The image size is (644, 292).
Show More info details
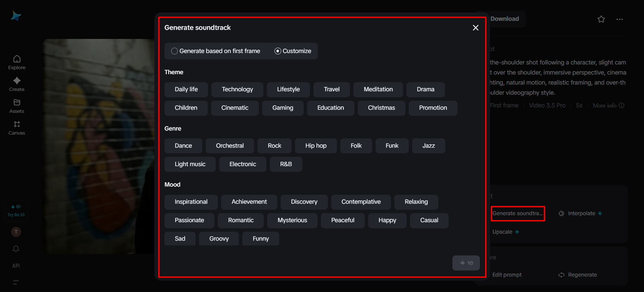click(x=608, y=105)
